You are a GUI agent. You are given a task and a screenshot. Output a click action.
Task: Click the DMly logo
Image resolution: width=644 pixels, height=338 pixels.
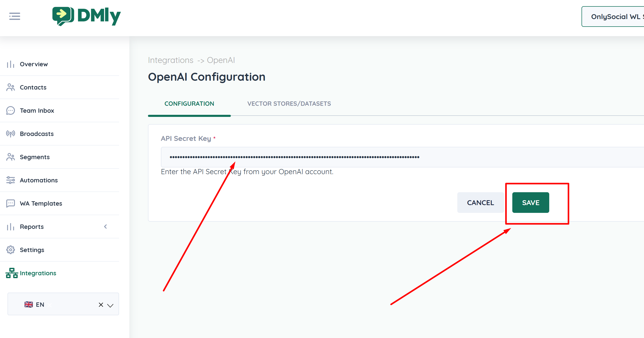pyautogui.click(x=87, y=16)
